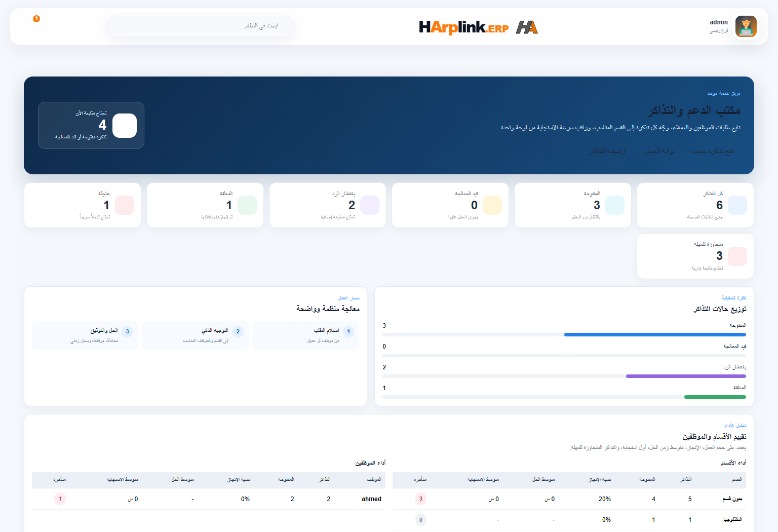Click the الحل والتوثيق step title
Screen dimensions: 778x532
click(x=104, y=330)
